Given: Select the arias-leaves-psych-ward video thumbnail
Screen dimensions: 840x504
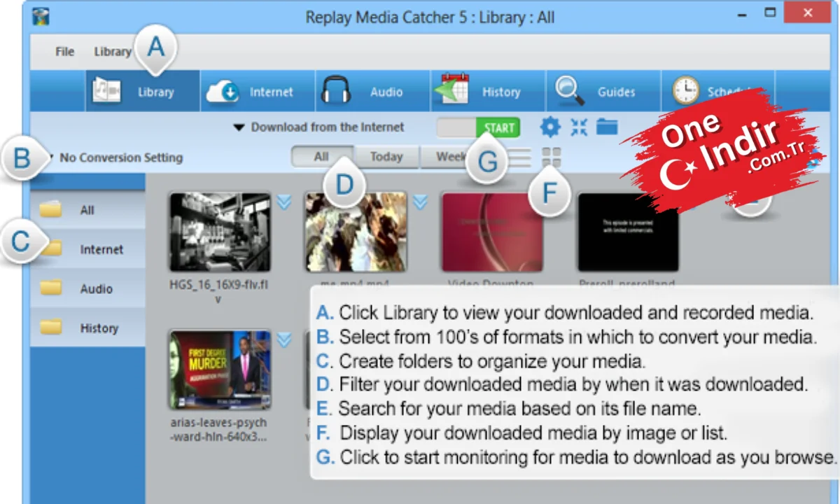Looking at the screenshot, I should [x=220, y=370].
